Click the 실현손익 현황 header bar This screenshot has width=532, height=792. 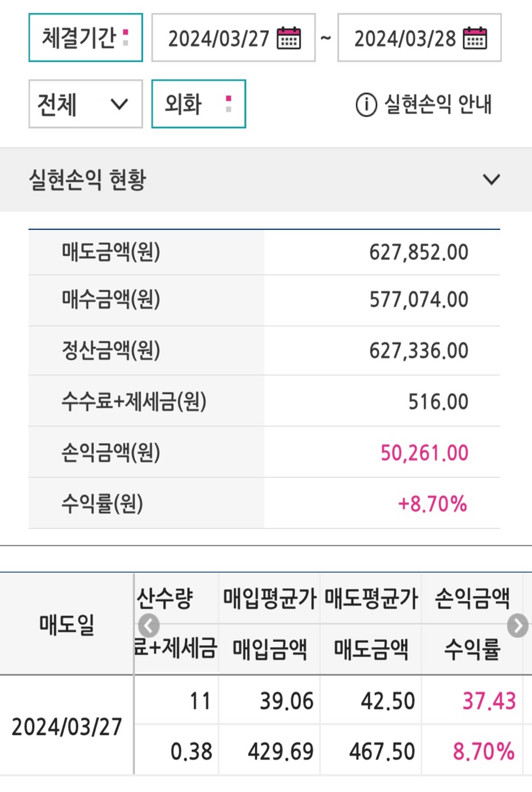point(266,180)
